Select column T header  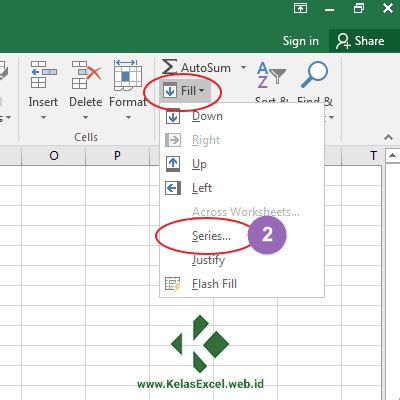point(362,155)
